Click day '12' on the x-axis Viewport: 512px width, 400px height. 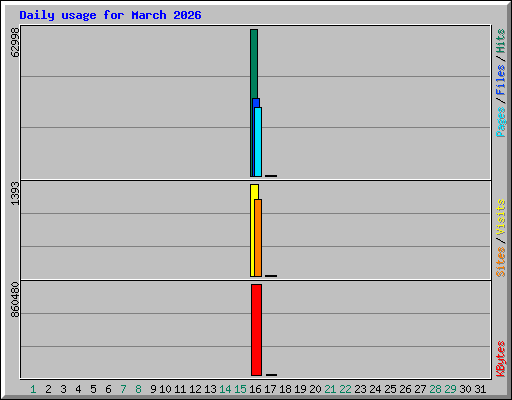pyautogui.click(x=195, y=389)
